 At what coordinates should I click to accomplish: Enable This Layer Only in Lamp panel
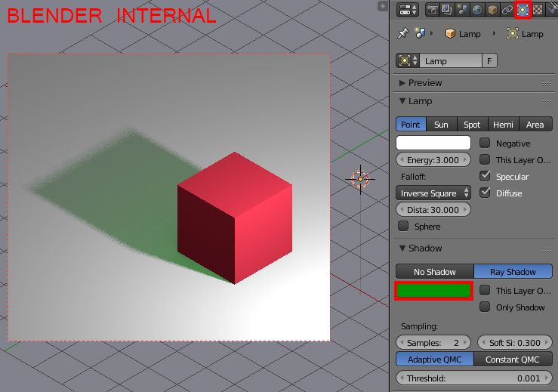pyautogui.click(x=485, y=159)
